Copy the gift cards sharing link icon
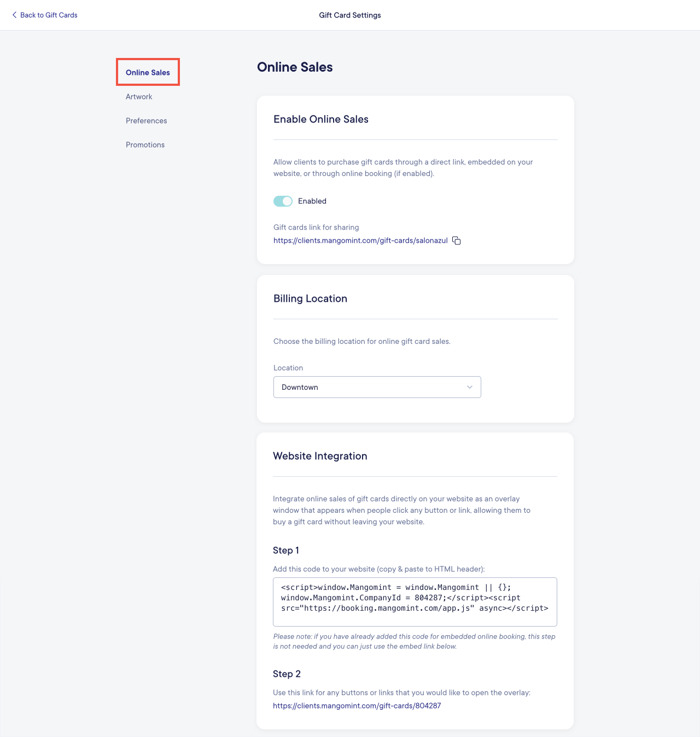700x737 pixels. pyautogui.click(x=457, y=241)
